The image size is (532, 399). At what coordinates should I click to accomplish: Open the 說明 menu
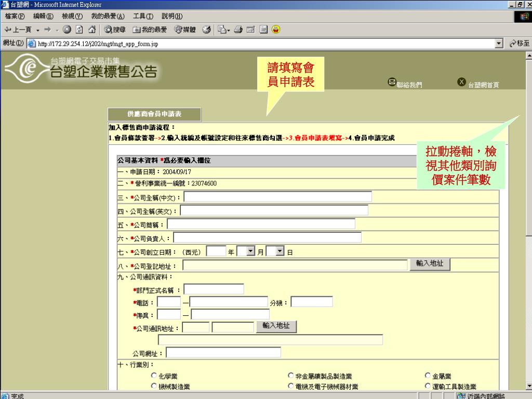point(171,16)
